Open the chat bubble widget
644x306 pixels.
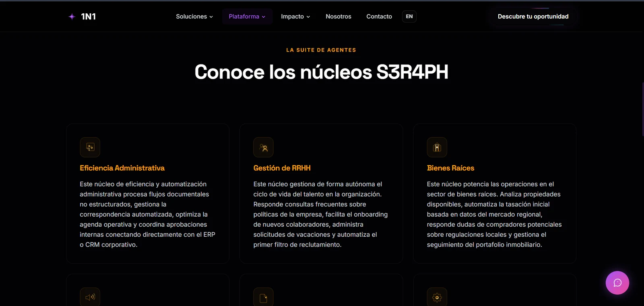pyautogui.click(x=617, y=283)
